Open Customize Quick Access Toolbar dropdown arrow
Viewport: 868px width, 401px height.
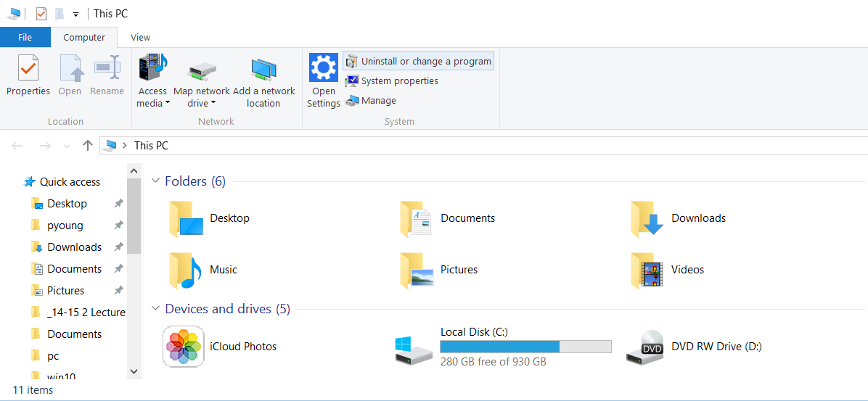75,15
